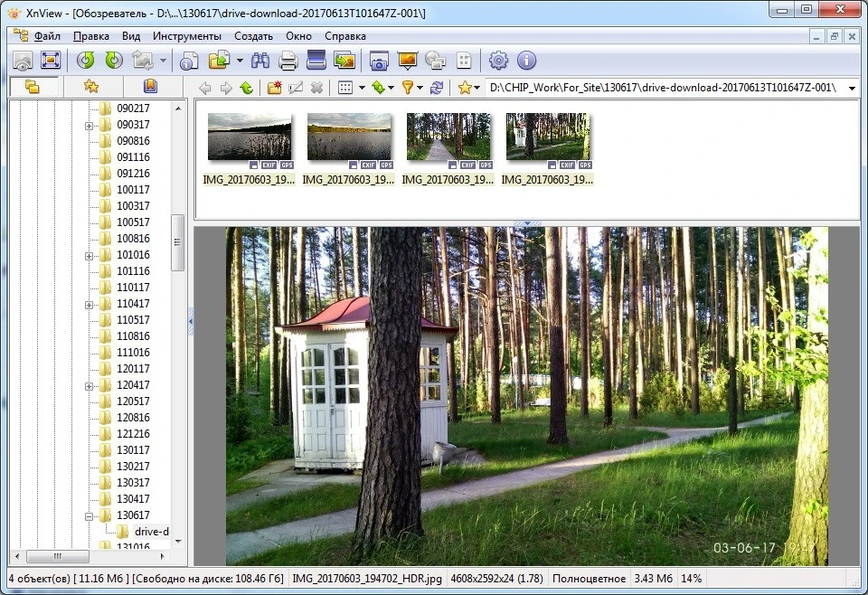Open the view mode dropdown arrow
868x595 pixels.
(361, 88)
